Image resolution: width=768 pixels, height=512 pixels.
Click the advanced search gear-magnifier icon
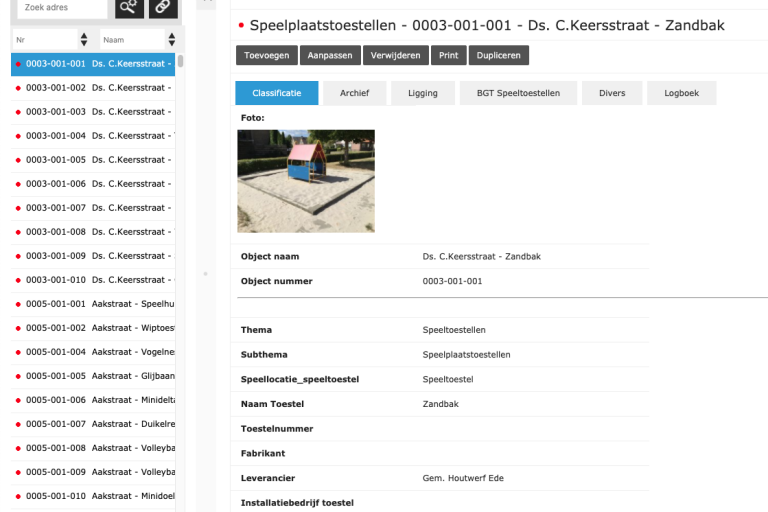pos(128,7)
